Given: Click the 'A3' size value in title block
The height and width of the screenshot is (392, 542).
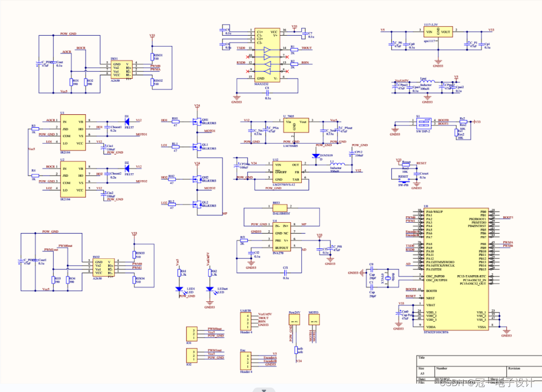Looking at the screenshot, I should [x=422, y=374].
